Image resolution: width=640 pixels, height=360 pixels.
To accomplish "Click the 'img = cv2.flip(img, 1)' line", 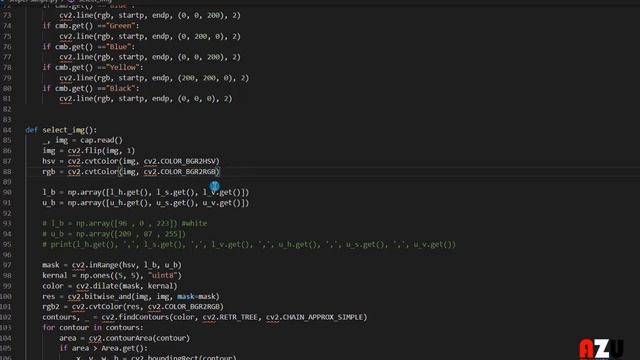I will point(89,151).
